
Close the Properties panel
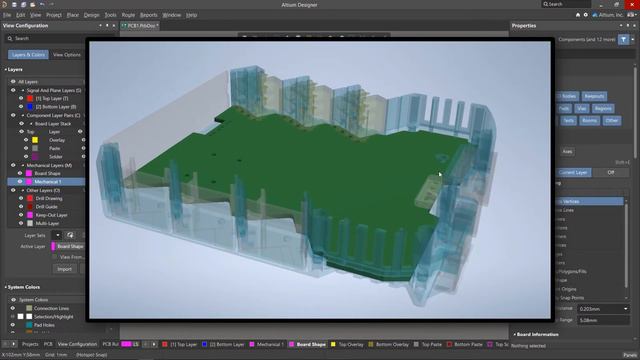point(635,25)
